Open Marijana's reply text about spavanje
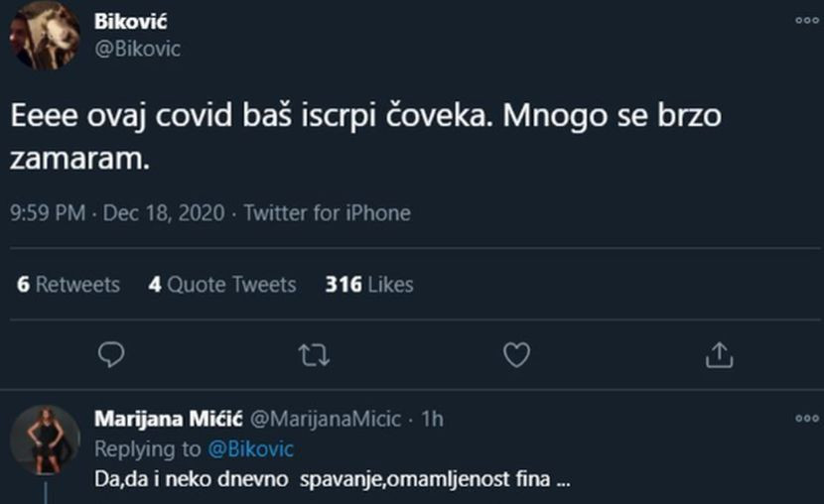Screen dimensions: 824x504 tap(332, 480)
